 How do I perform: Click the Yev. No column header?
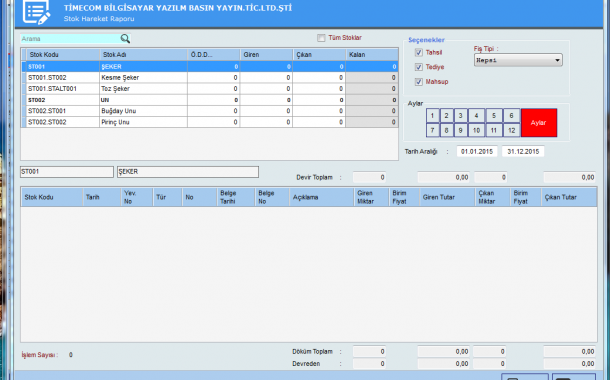[137, 197]
